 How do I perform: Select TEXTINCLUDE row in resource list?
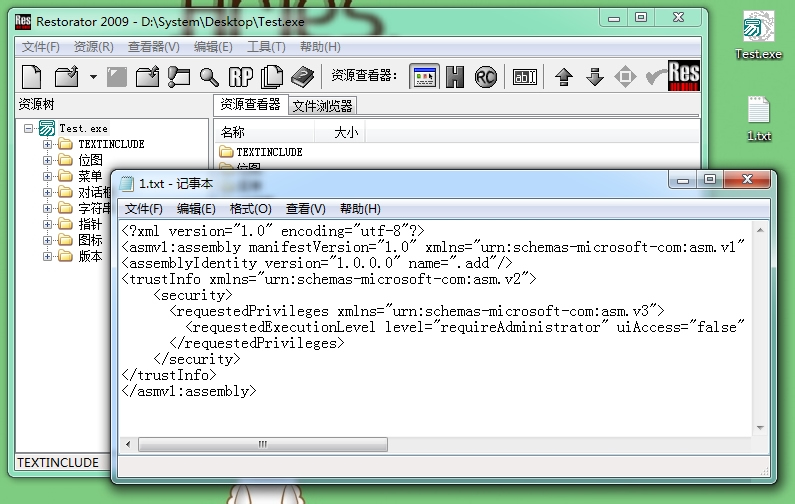coord(262,152)
